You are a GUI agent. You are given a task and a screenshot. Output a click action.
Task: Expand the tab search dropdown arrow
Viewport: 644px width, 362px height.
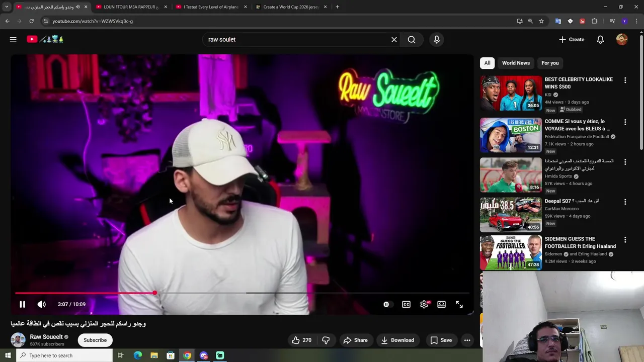tap(7, 7)
